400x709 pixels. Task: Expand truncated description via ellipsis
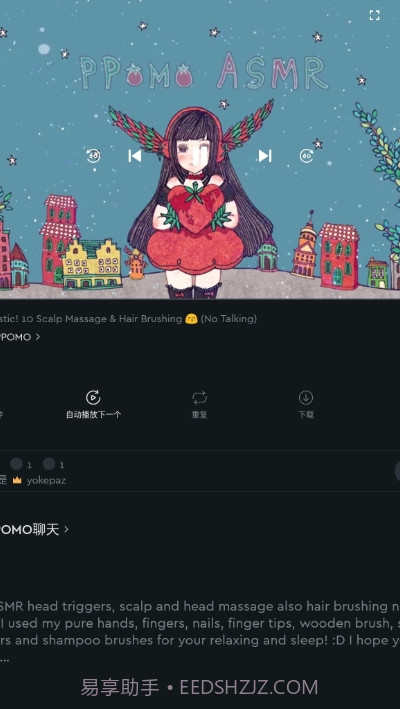coord(5,659)
